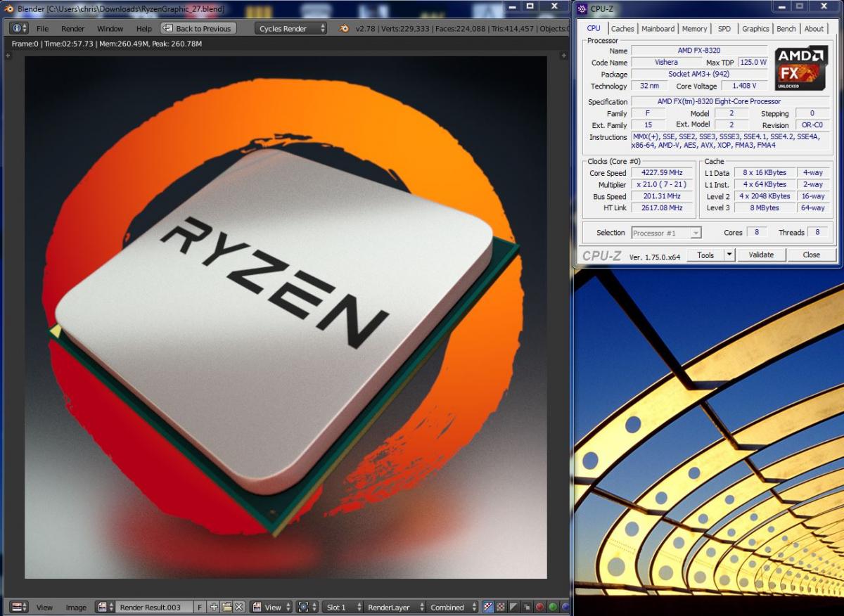
Task: Open the Window menu in Blender
Action: coord(110,29)
